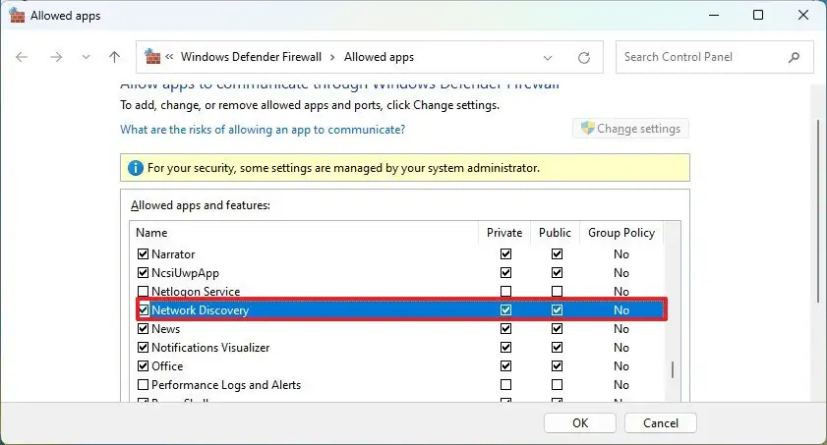The height and width of the screenshot is (445, 827).
Task: Click the firewall icon in title bar
Action: pyautogui.click(x=16, y=15)
